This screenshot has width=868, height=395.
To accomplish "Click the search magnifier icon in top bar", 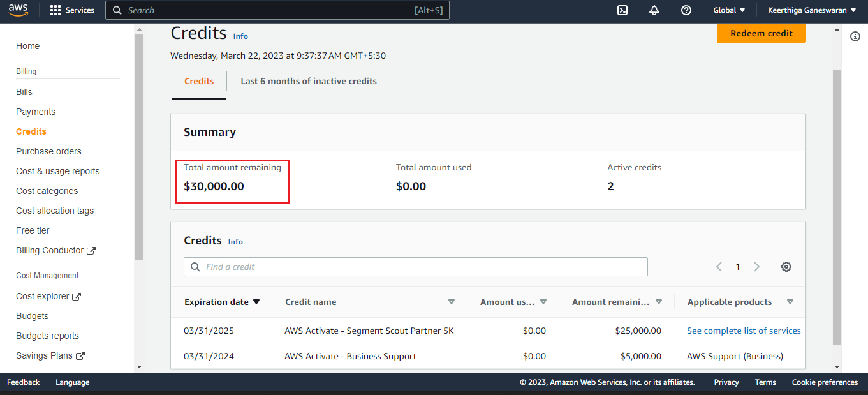I will pos(117,10).
